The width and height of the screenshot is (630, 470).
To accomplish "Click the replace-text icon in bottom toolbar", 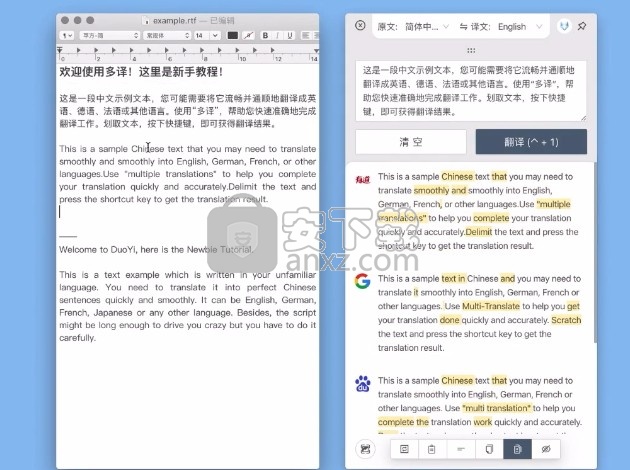I will pos(404,449).
